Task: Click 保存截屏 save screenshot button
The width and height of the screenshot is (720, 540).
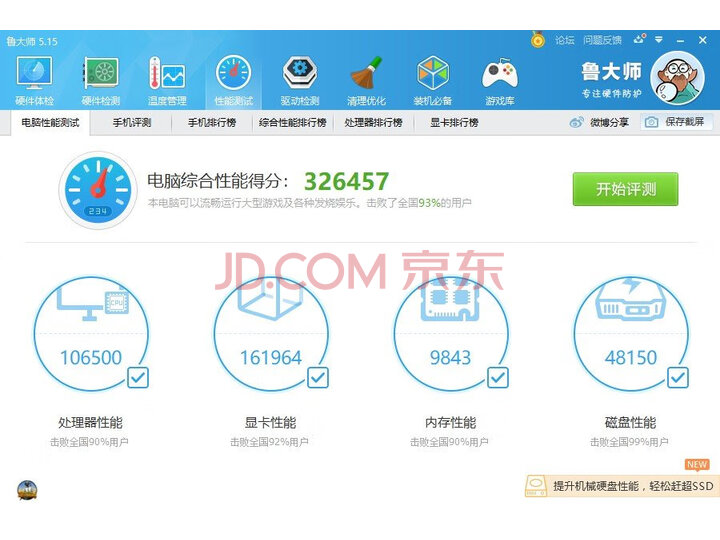Action: 676,122
